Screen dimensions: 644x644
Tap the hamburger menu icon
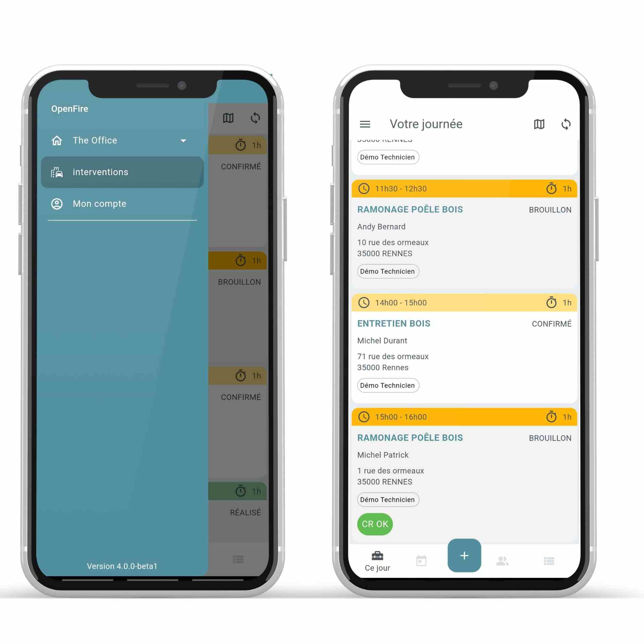point(366,124)
